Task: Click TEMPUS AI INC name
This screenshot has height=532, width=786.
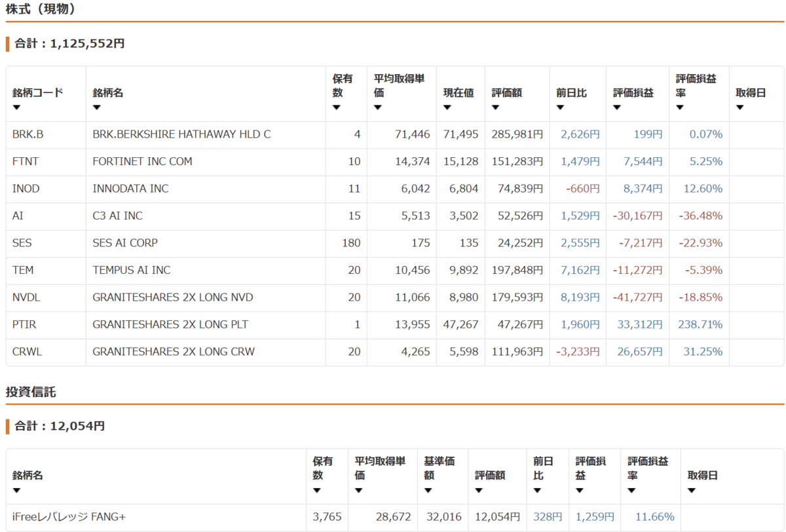Action: point(132,270)
